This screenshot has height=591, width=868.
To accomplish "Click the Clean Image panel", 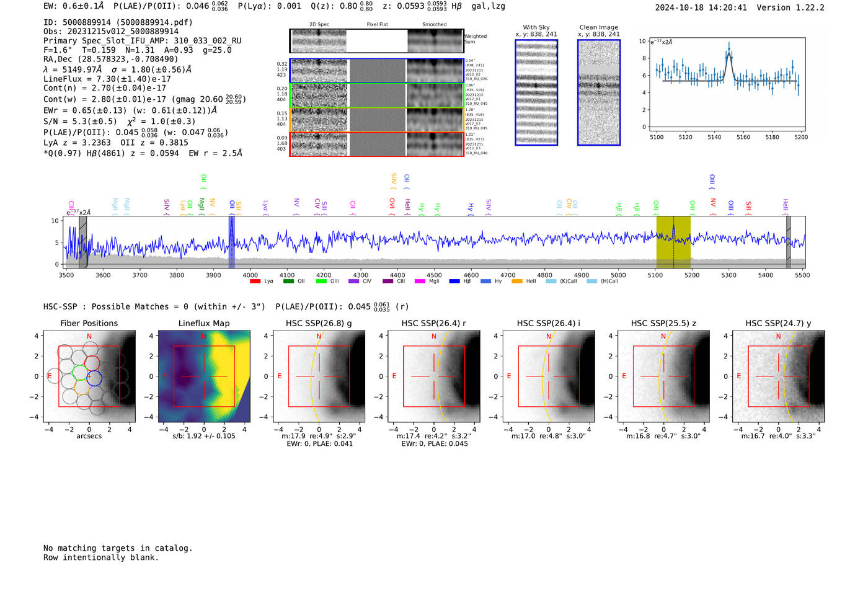I will (599, 92).
